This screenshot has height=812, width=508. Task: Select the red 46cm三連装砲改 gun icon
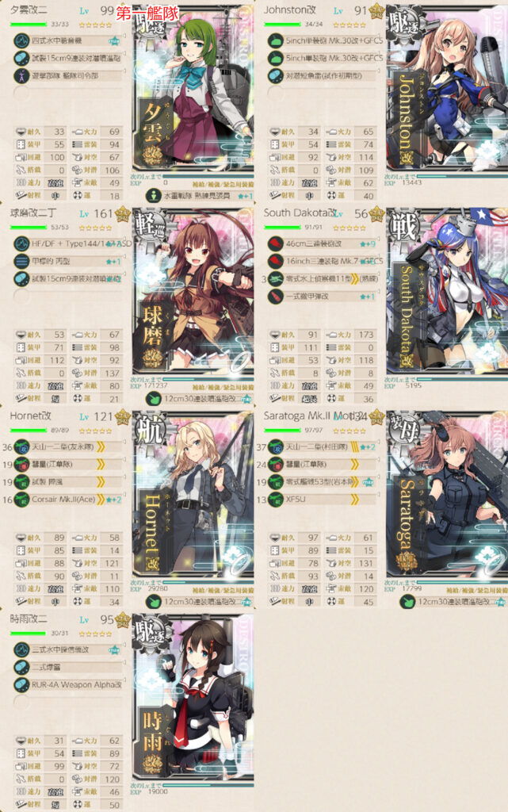(x=275, y=243)
